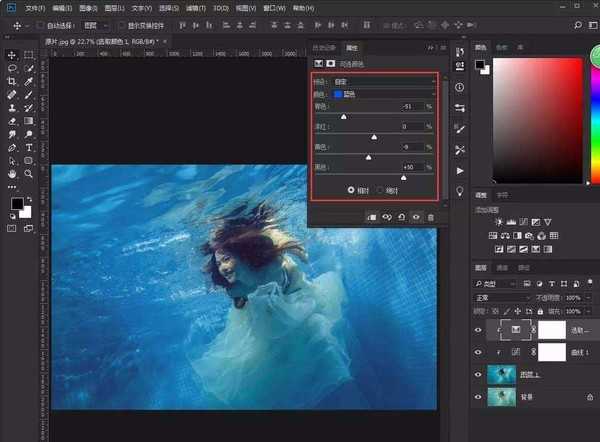
Task: Delete adjustment using trash icon in Properties
Action: point(431,217)
